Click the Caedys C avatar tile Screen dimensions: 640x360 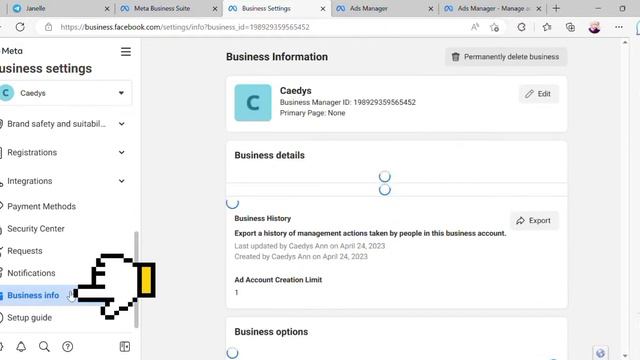[x=253, y=103]
